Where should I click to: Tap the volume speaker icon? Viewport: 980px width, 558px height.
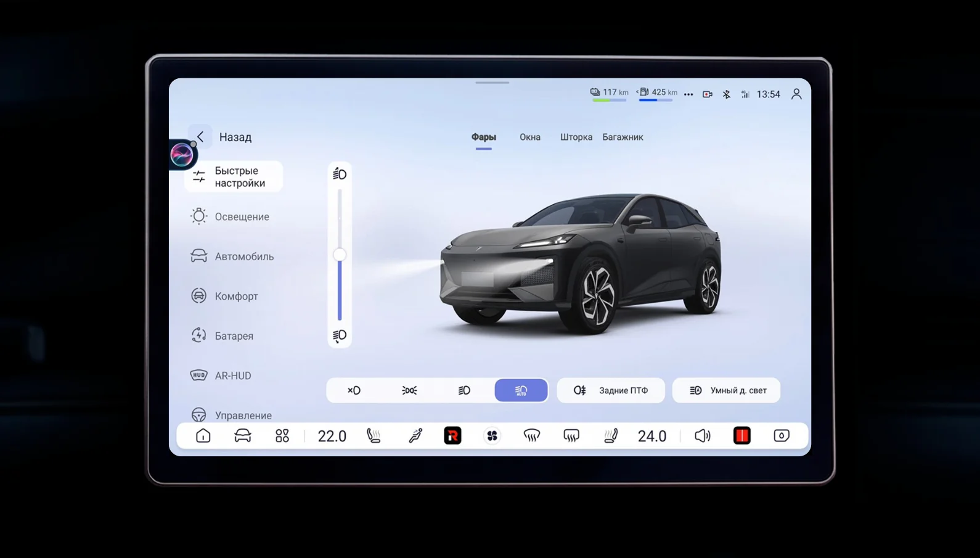click(703, 436)
